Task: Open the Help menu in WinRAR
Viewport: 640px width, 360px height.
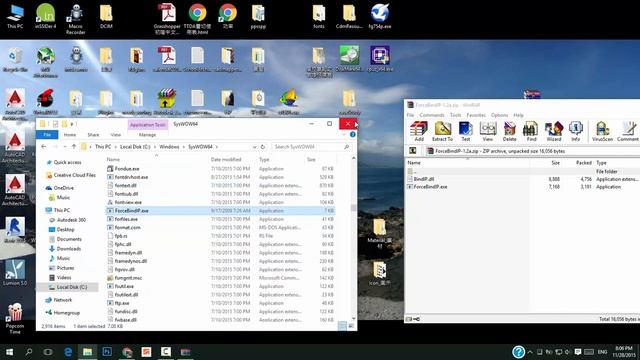Action: pos(518,115)
